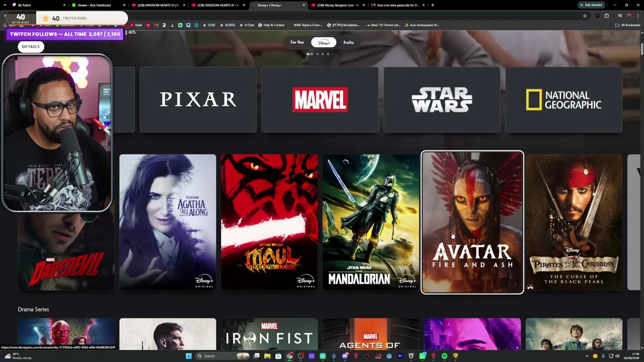Viewport: 644px width, 362px height.
Task: Open the Dash bookmark
Action: tap(136, 25)
